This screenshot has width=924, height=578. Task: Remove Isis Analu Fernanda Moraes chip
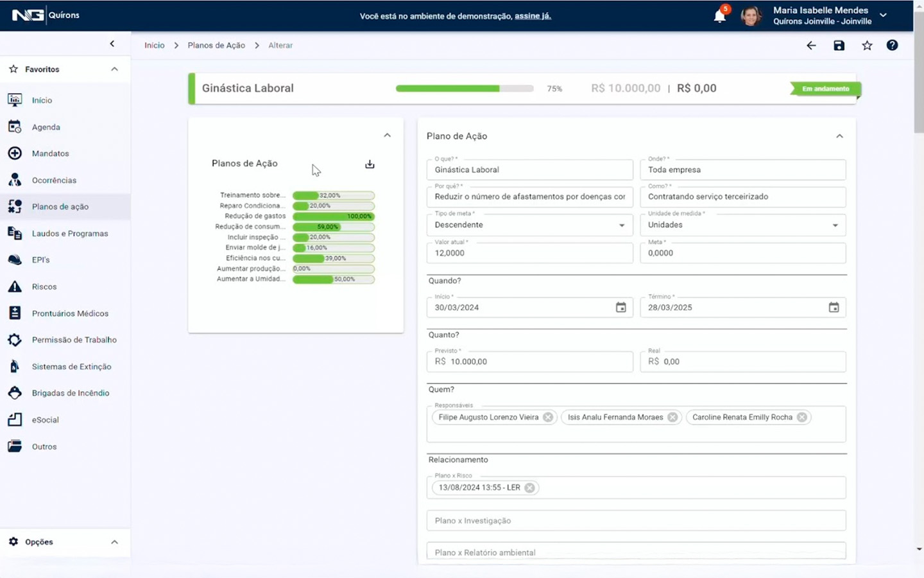672,417
